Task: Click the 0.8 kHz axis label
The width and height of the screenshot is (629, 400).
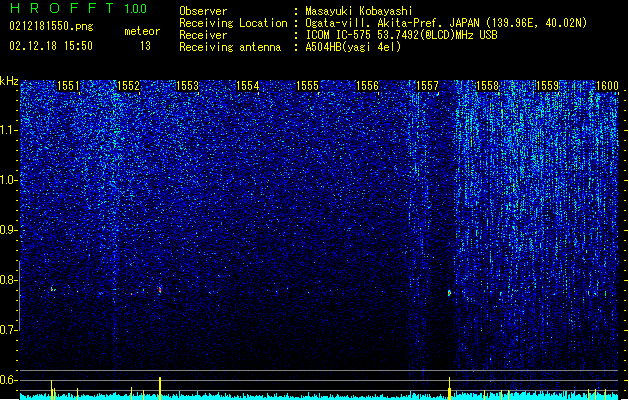Action: pos(9,280)
